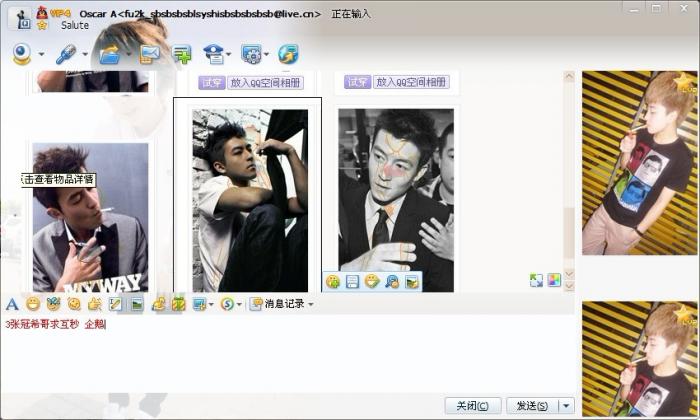Expand the applications gear dropdown arrow
The width and height of the screenshot is (700, 420).
tap(267, 54)
